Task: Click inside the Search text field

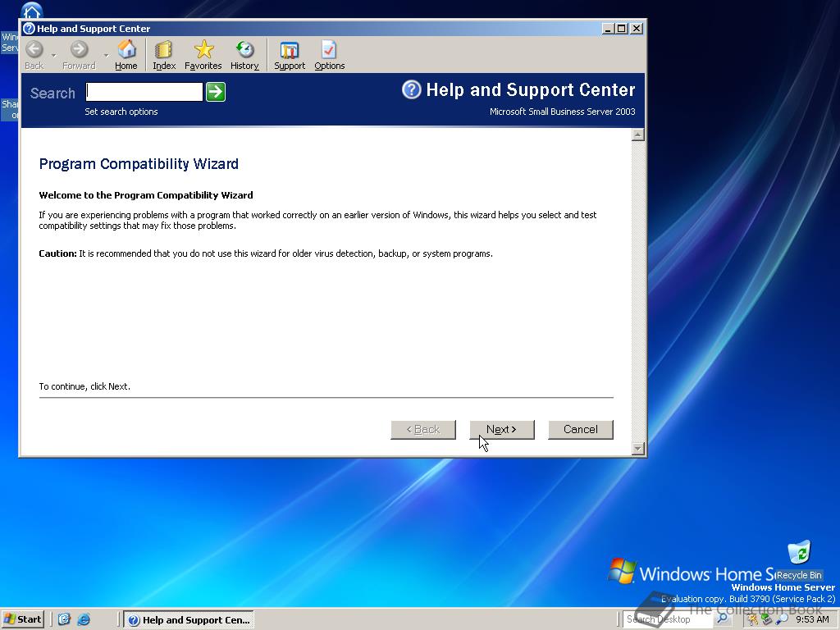Action: click(144, 92)
